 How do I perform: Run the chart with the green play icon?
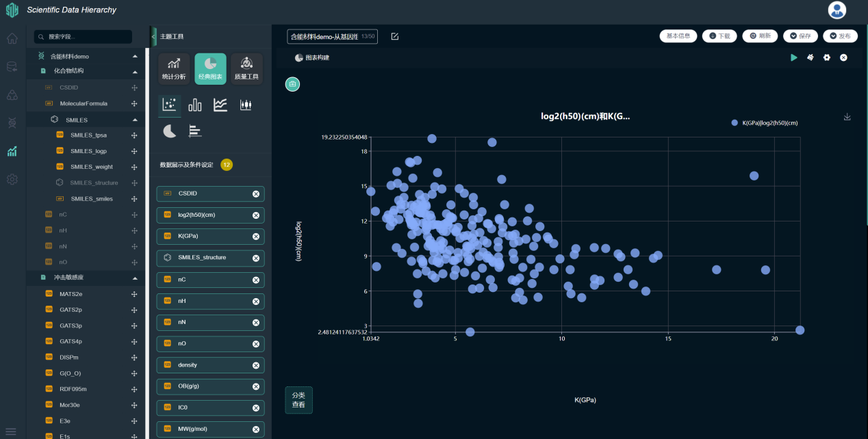[x=794, y=57]
